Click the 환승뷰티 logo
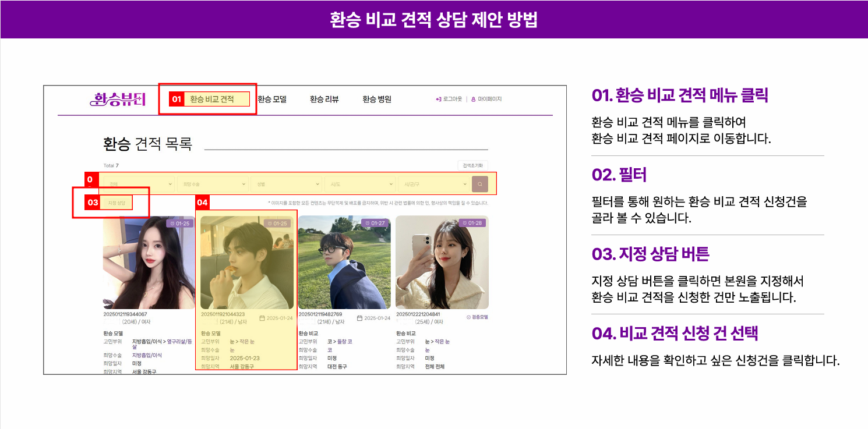 click(x=118, y=99)
